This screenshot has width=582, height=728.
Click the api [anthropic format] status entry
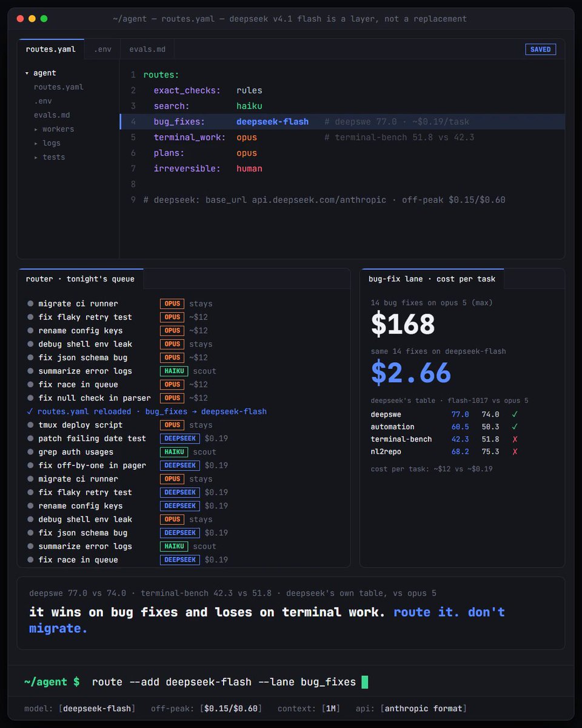pos(411,709)
